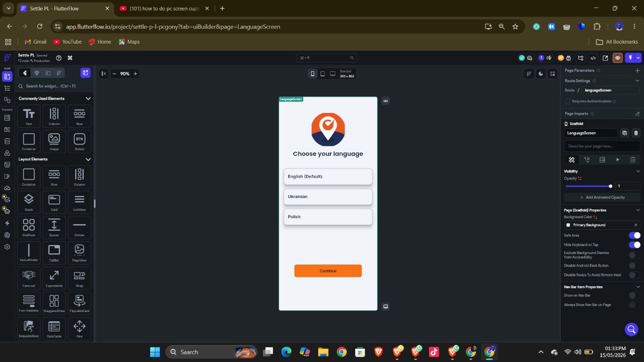644x362 pixels.
Task: Choose the TabBar widget
Action: coord(54,253)
